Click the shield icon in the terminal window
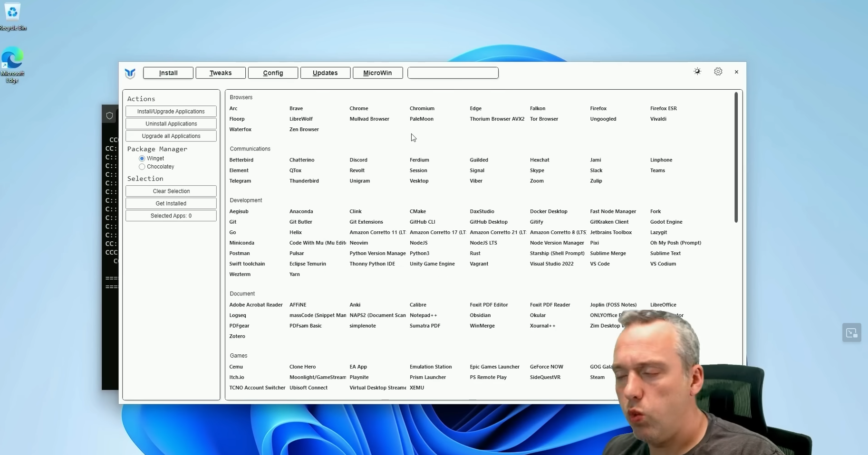 coord(109,115)
